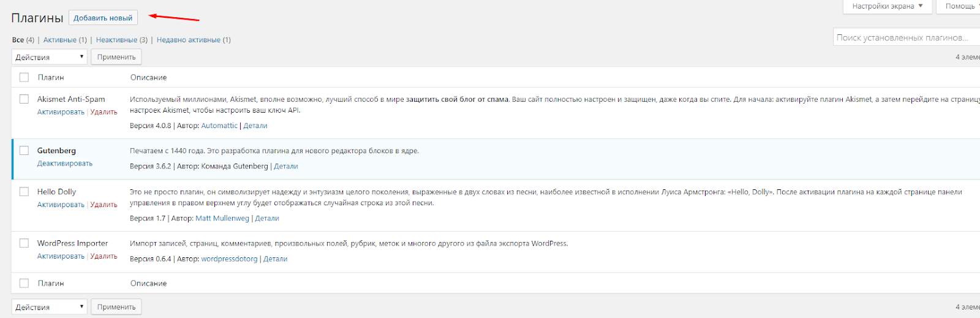Delete the Hello Dolly plugin
Screen dimensions: 980x318
[x=104, y=205]
